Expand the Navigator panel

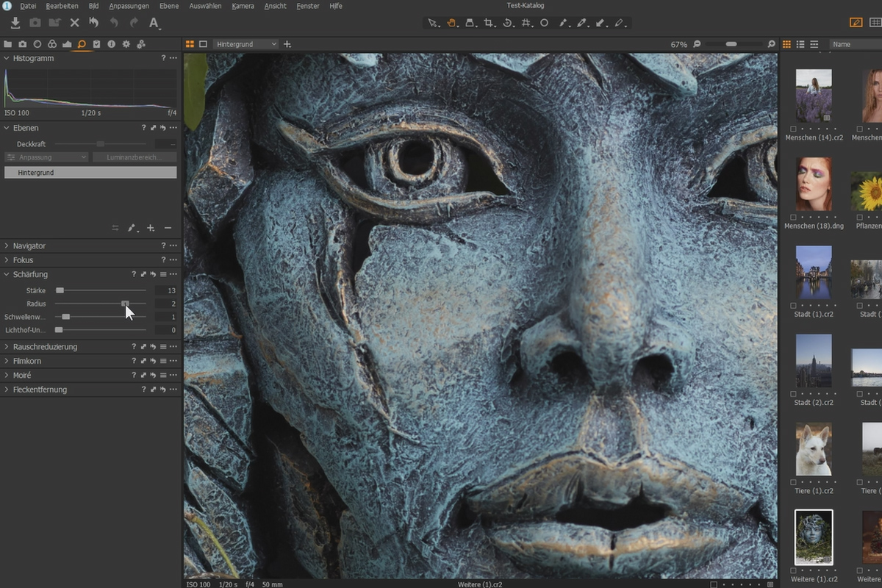(x=7, y=245)
